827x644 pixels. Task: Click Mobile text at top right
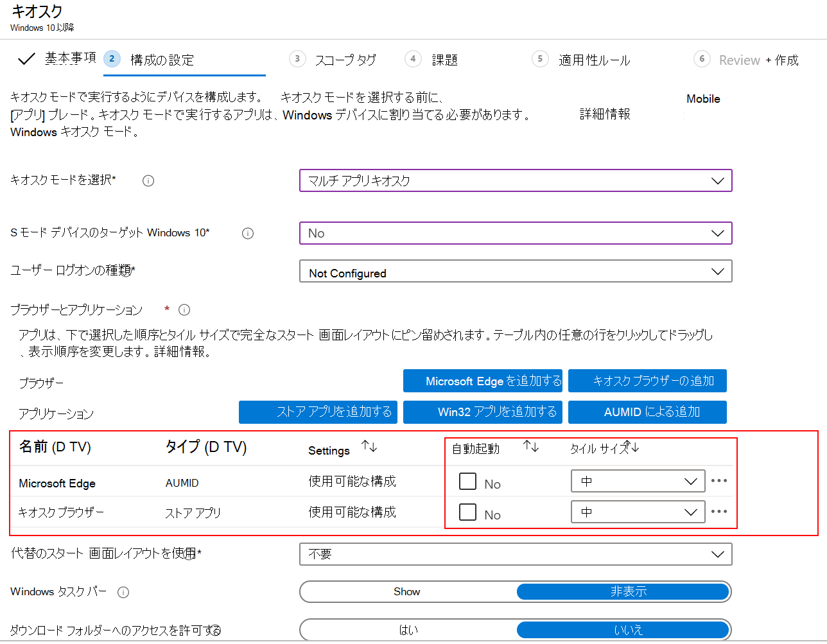[x=703, y=99]
